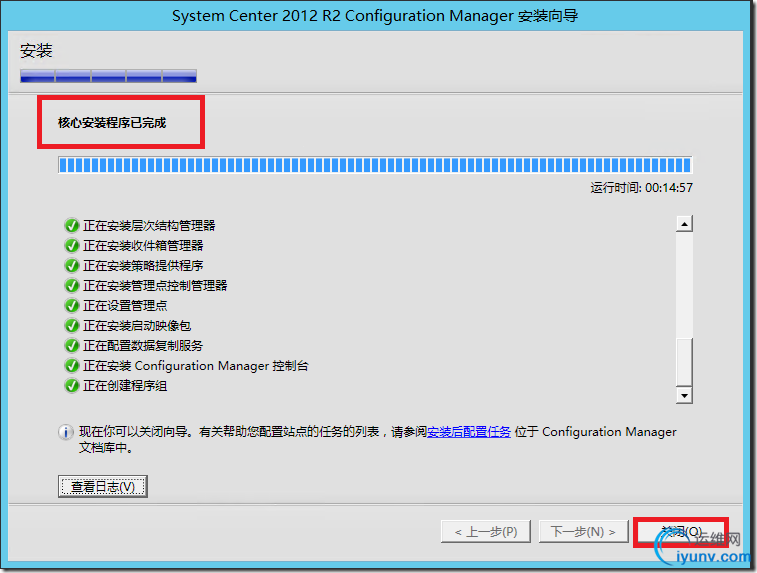Click the 上一步(P) back button

pyautogui.click(x=486, y=531)
